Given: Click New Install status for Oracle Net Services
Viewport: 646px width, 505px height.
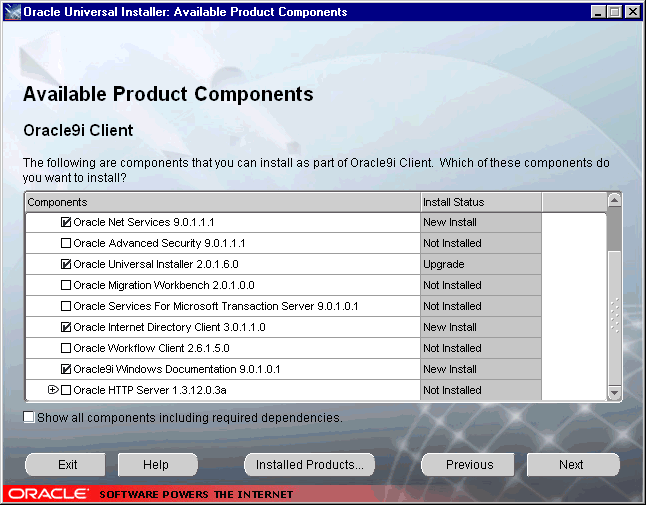Looking at the screenshot, I should pyautogui.click(x=481, y=222).
